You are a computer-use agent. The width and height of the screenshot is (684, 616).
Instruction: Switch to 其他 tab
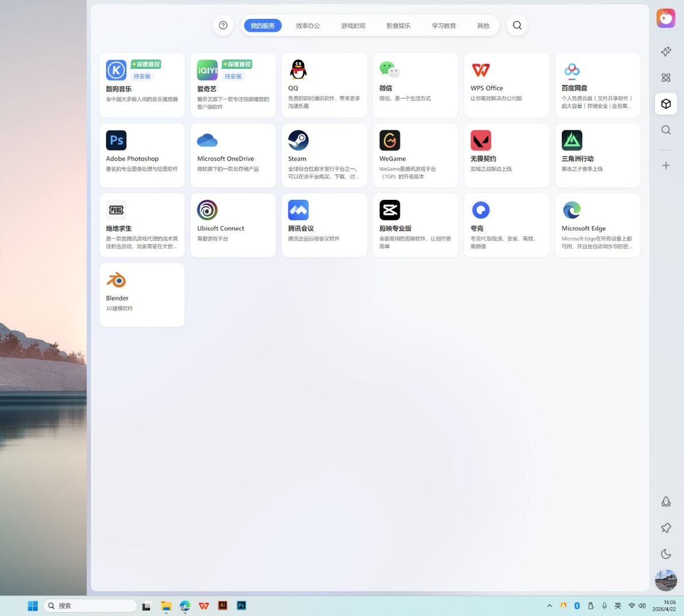(x=483, y=26)
